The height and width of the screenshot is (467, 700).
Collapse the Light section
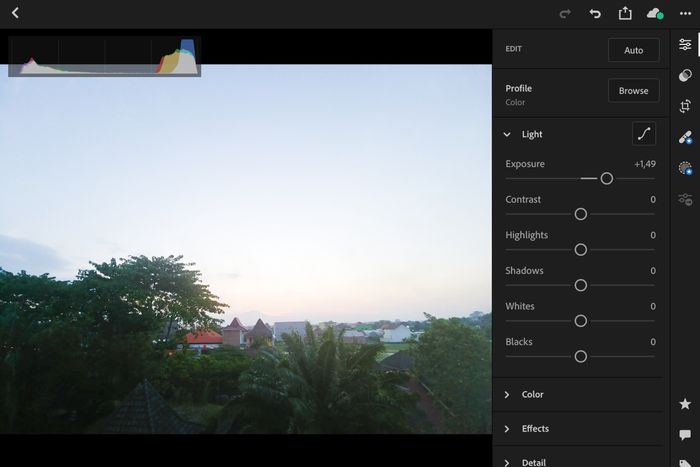click(x=507, y=134)
